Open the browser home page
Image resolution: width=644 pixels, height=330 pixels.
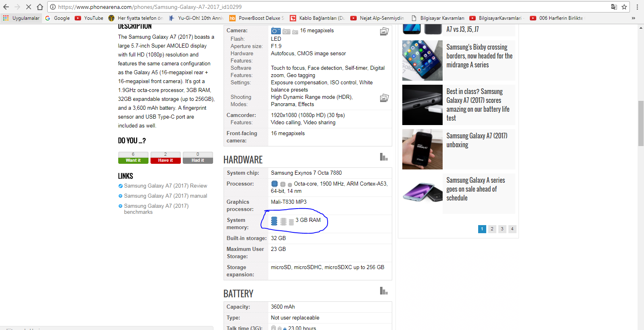click(x=40, y=7)
